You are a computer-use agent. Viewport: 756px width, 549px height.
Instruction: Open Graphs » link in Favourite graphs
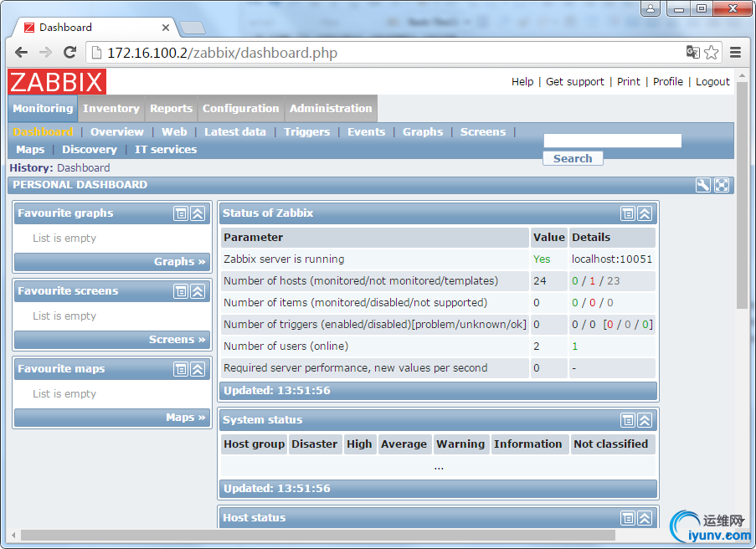pos(180,262)
